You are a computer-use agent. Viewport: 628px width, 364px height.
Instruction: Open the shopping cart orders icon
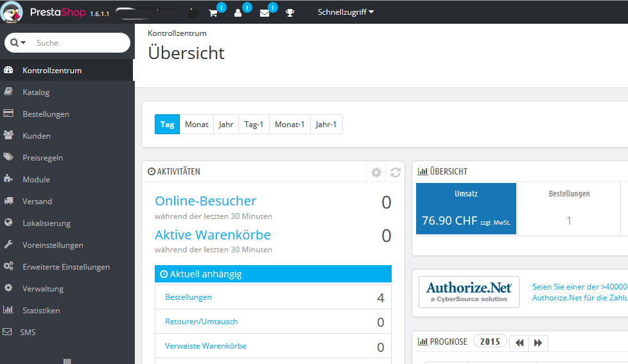click(x=213, y=13)
